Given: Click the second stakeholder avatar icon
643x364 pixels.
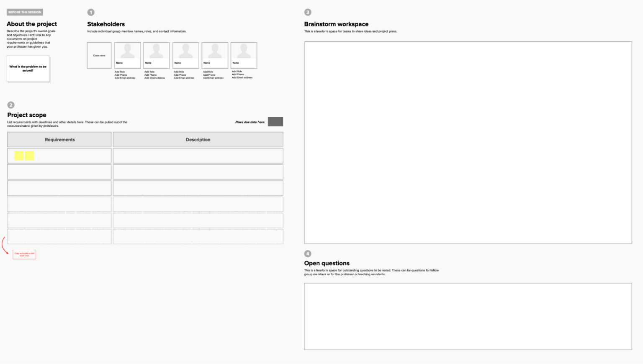Looking at the screenshot, I should point(156,54).
